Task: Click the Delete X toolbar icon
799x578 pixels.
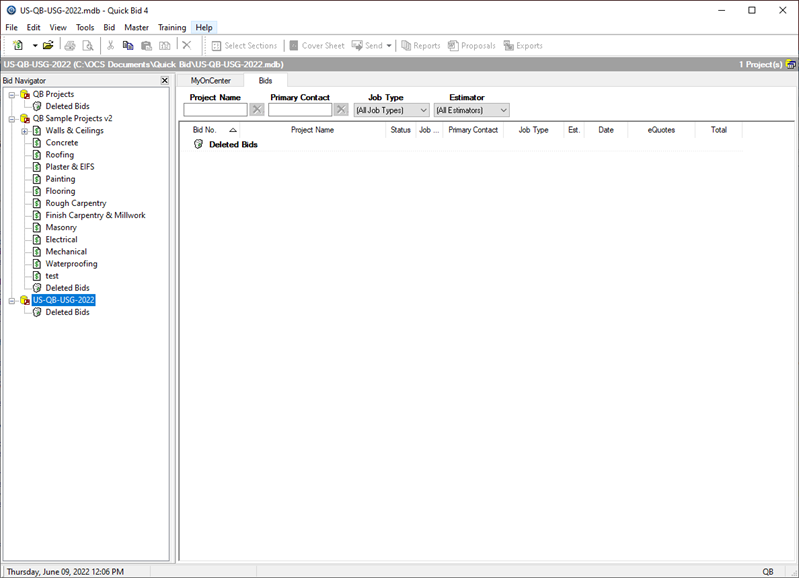Action: point(187,45)
